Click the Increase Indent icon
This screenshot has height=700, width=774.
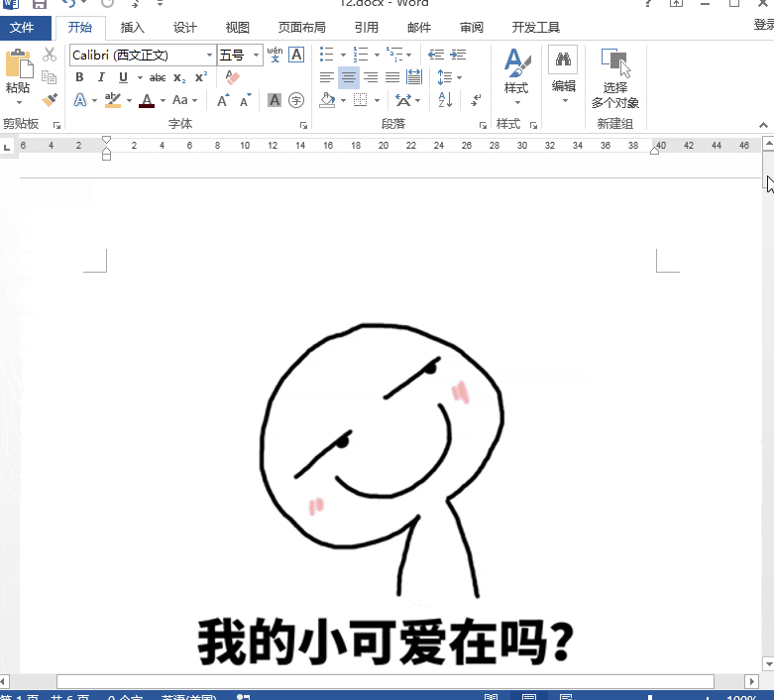pos(459,55)
